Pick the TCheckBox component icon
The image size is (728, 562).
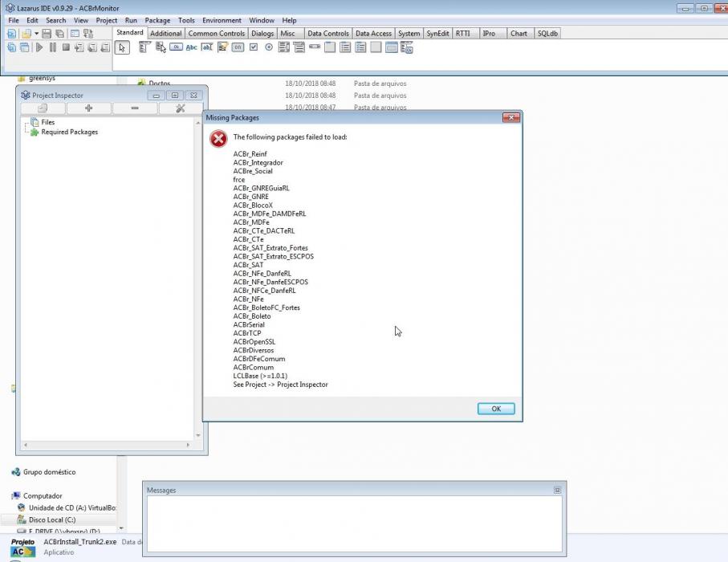coord(254,47)
